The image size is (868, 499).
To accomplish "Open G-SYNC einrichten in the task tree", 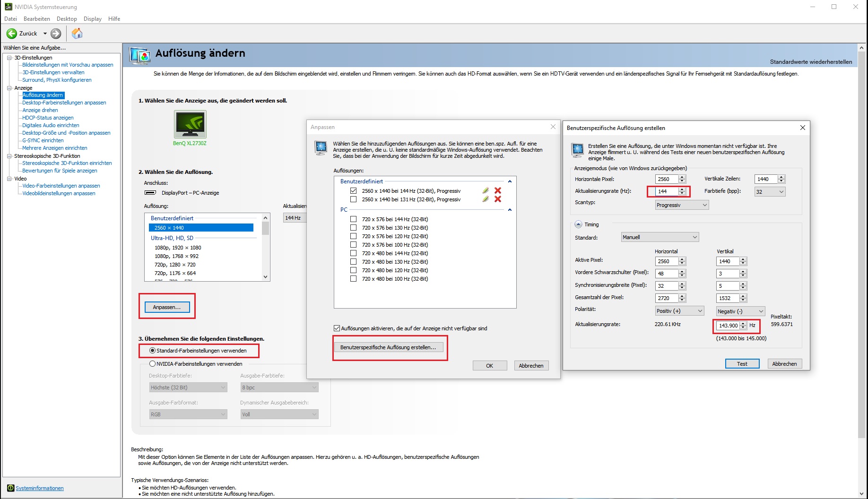I will tap(43, 140).
